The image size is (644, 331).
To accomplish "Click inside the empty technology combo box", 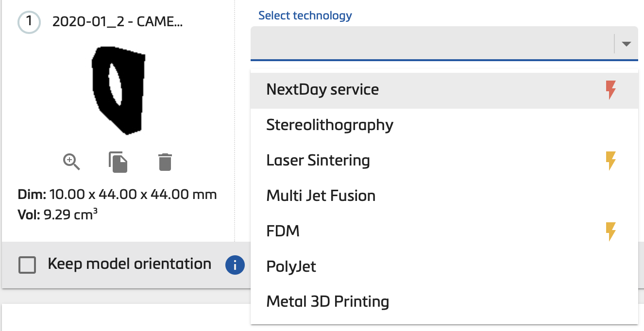I will click(x=427, y=44).
